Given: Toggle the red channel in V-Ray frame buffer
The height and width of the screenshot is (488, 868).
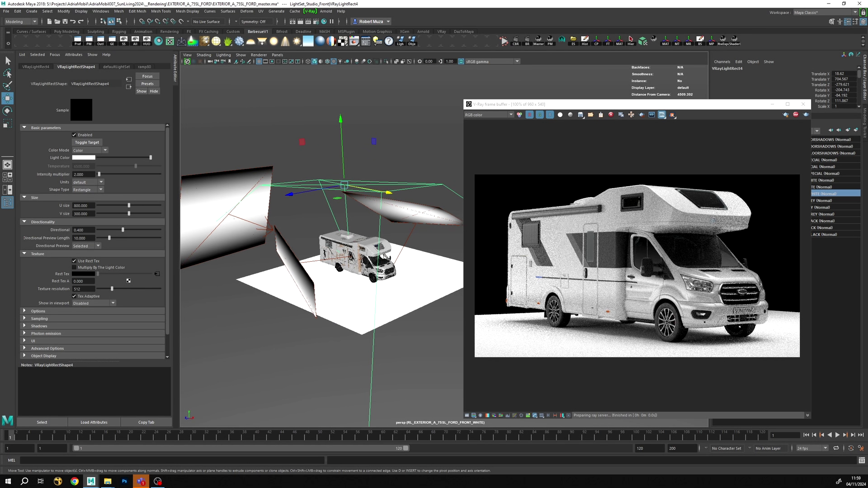Looking at the screenshot, I should 529,114.
